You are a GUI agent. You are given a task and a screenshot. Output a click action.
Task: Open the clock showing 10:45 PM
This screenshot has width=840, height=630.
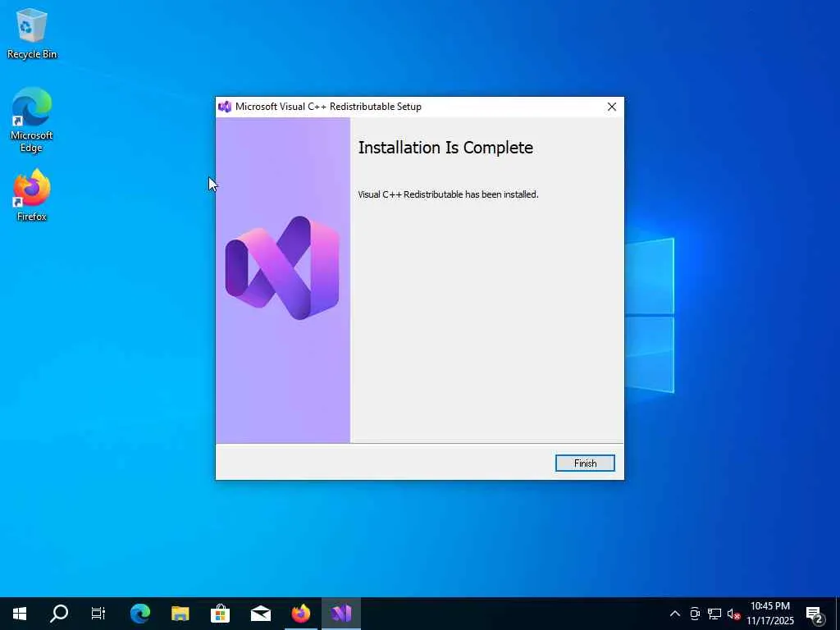(x=770, y=614)
